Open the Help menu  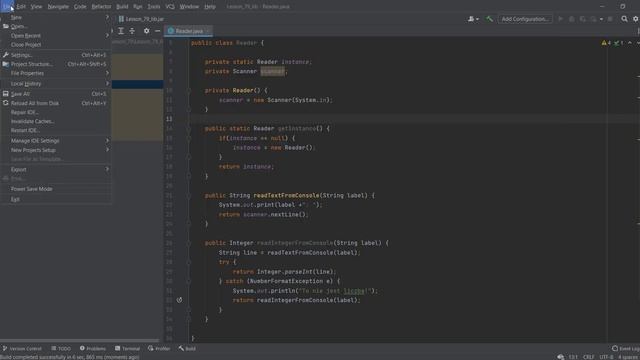[210, 7]
